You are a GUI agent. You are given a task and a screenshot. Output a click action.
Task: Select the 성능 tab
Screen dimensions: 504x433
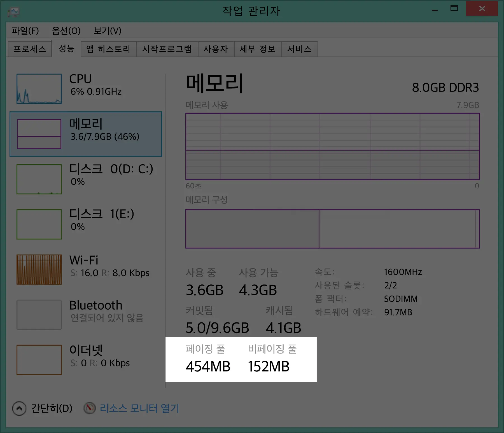[x=66, y=48]
